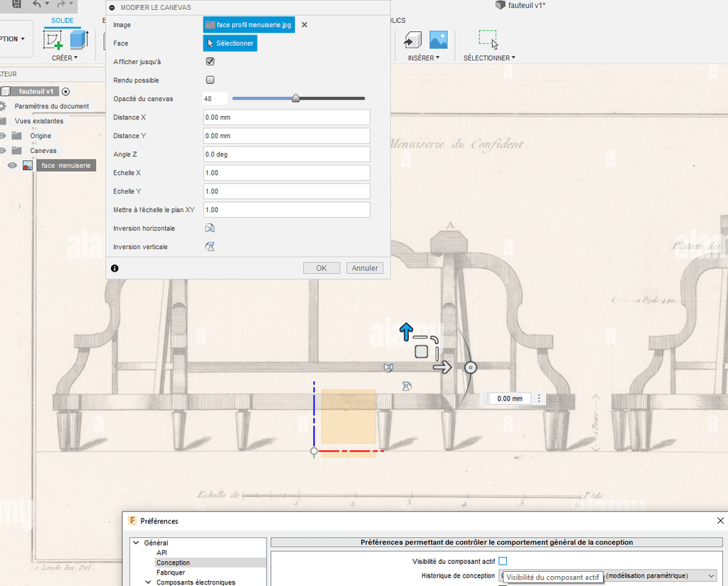Click the Undo arrow in the top bar
The width and height of the screenshot is (728, 586).
click(x=37, y=4)
